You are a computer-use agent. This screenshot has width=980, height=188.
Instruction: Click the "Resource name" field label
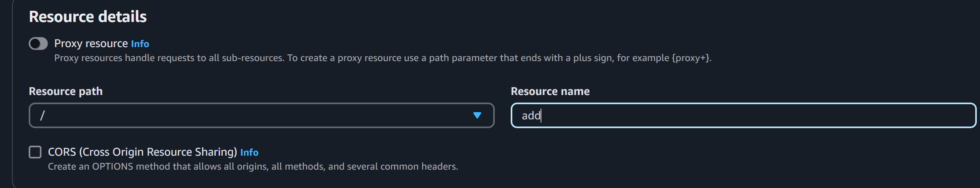[550, 91]
